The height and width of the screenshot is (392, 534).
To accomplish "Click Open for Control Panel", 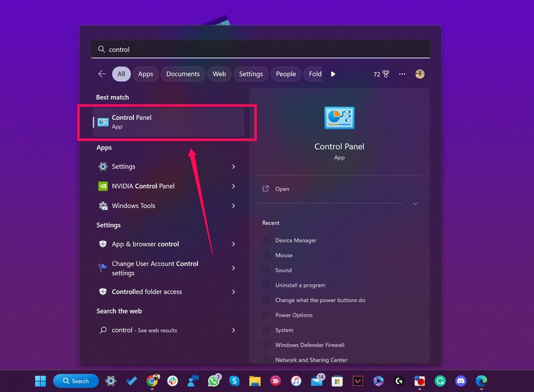I will pyautogui.click(x=282, y=189).
